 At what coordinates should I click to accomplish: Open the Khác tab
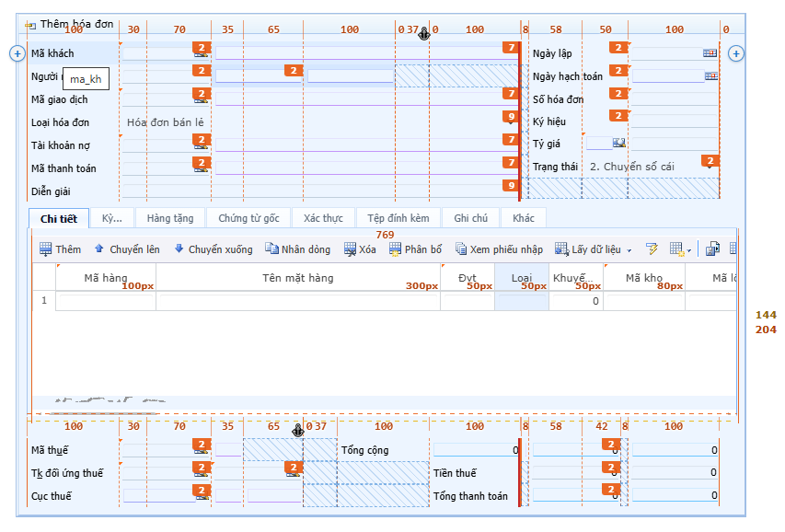524,218
